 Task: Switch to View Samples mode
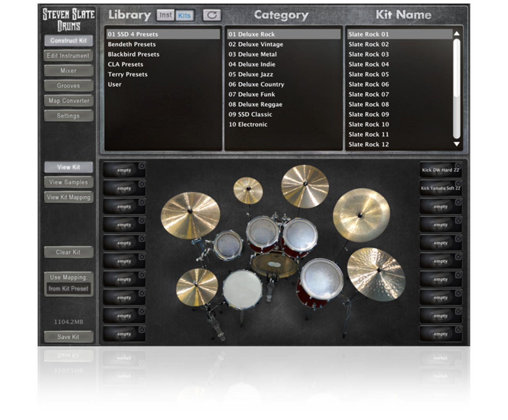pos(68,182)
